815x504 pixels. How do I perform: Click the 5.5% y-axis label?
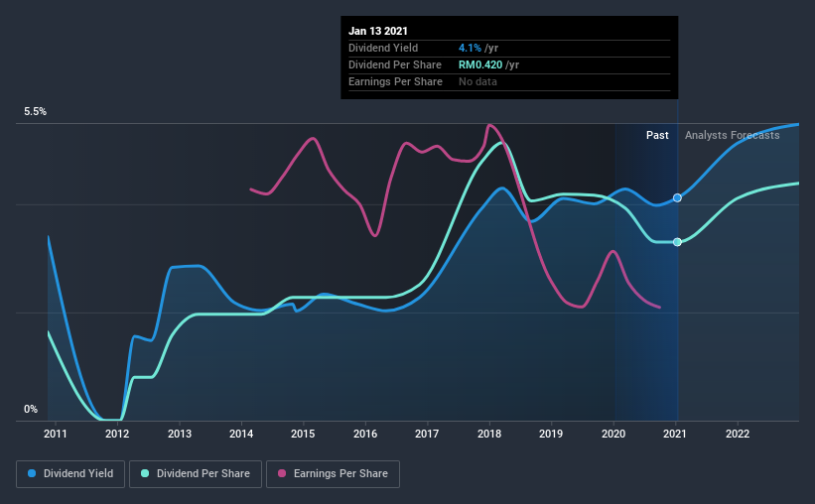pyautogui.click(x=36, y=112)
